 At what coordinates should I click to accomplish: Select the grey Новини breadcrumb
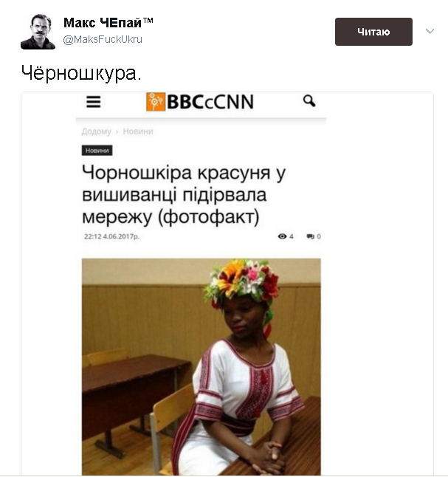point(138,131)
